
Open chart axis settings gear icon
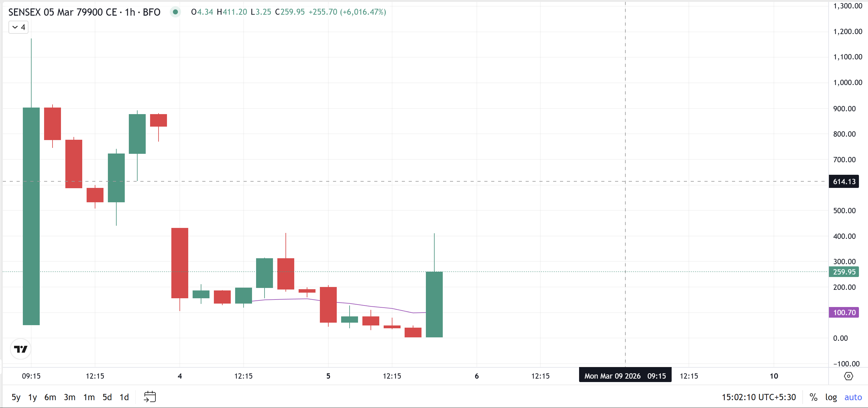coord(848,376)
